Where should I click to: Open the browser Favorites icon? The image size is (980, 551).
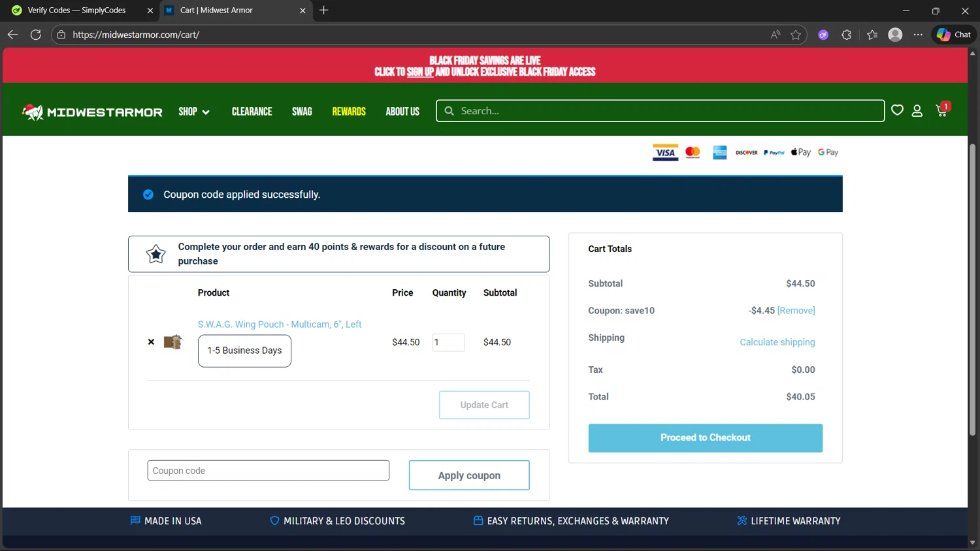872,35
